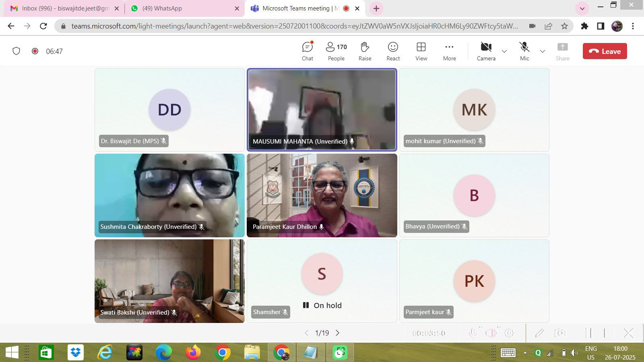Open the React emoji menu

pos(393,51)
